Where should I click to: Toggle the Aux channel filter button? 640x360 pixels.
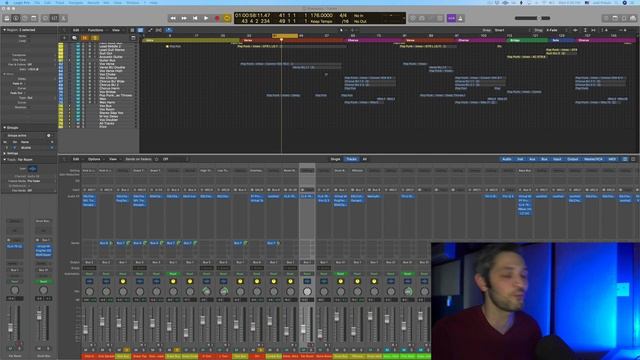(532, 159)
